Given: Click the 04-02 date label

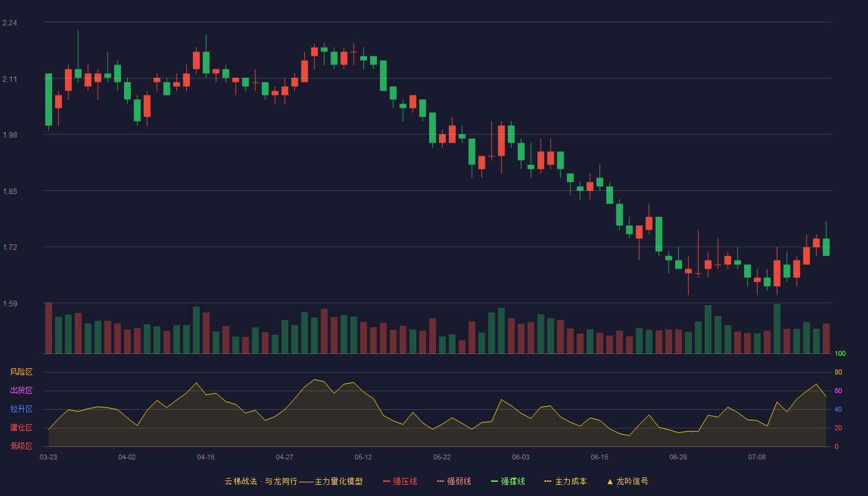Looking at the screenshot, I should (127, 457).
